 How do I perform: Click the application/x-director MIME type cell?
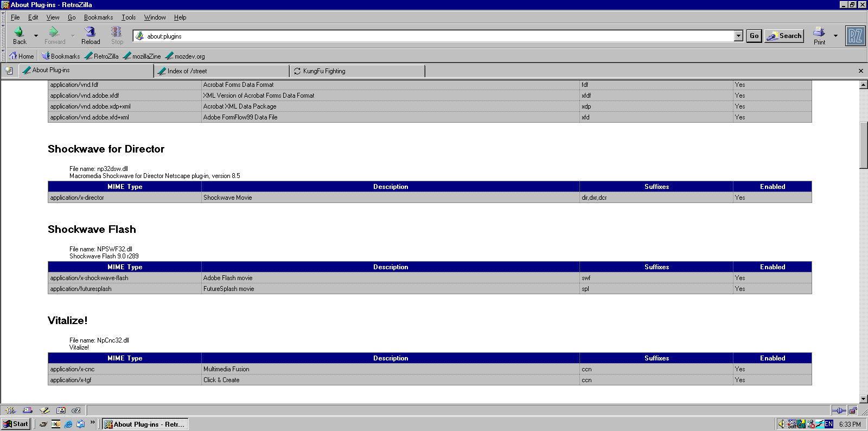(125, 198)
